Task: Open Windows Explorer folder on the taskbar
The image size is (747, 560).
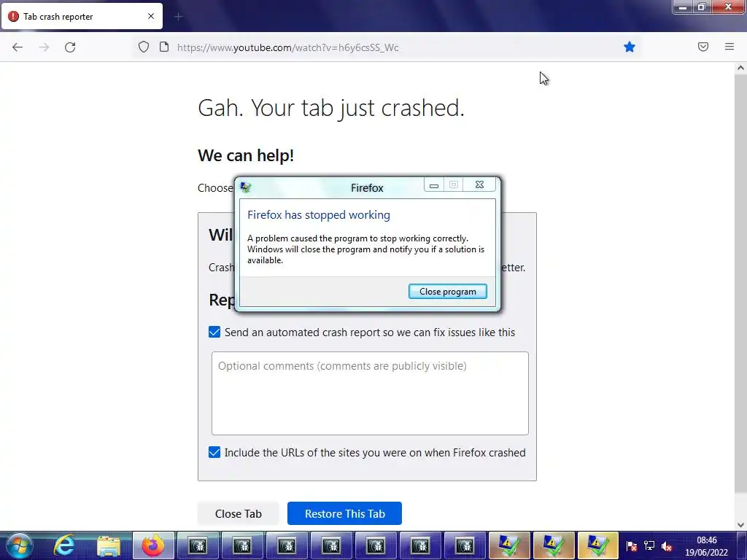Action: tap(109, 546)
